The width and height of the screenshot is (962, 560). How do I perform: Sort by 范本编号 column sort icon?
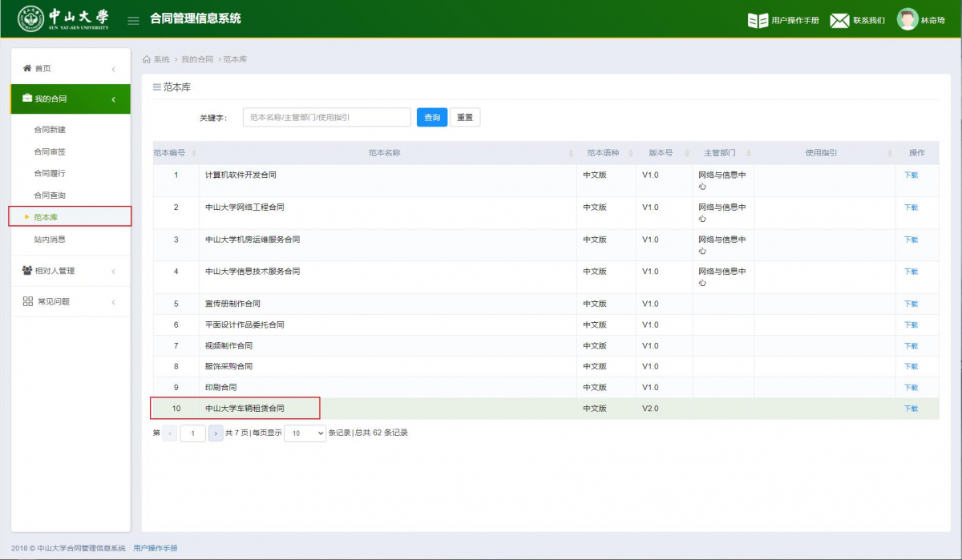(x=194, y=153)
